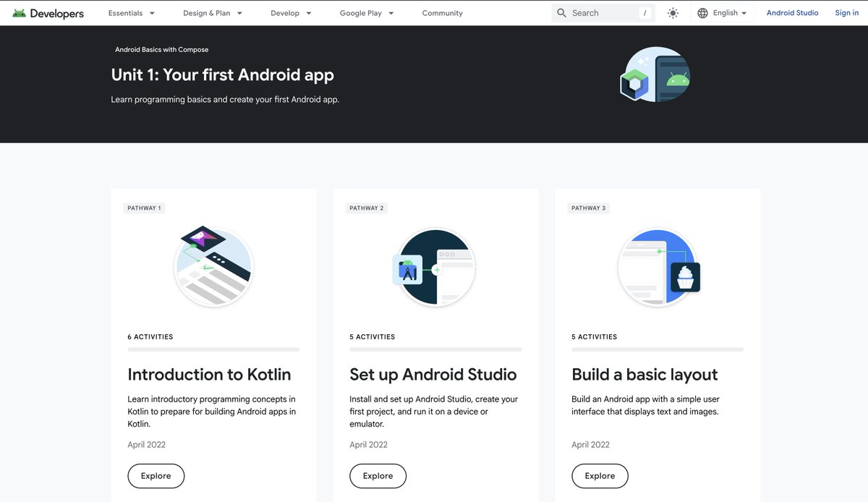
Task: Open the Set up Android Studio illustration
Action: [434, 267]
